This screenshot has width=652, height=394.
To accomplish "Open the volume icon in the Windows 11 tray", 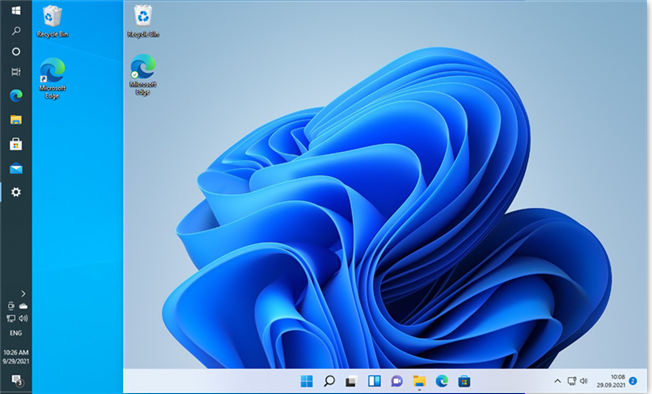I will tap(584, 381).
